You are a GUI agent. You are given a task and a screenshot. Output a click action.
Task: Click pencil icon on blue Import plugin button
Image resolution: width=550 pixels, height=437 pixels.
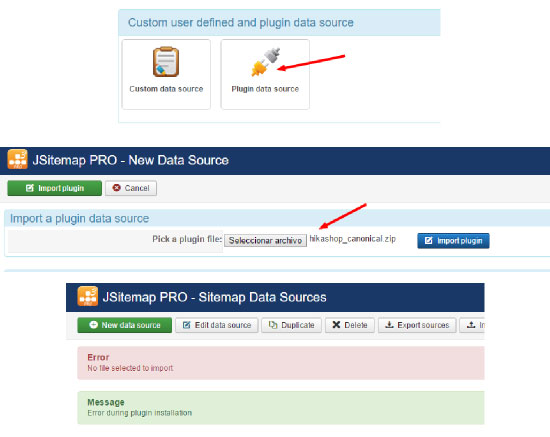(x=428, y=241)
